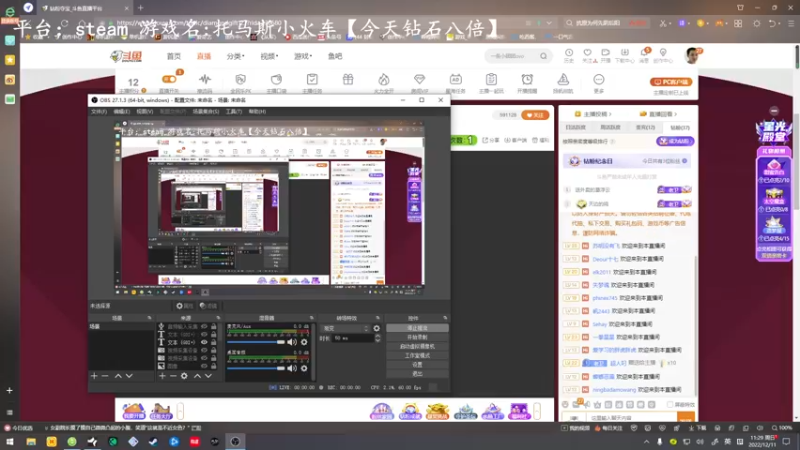Viewport: 800px width, 450px height.
Task: Open the File menu in OBS
Action: click(98, 111)
